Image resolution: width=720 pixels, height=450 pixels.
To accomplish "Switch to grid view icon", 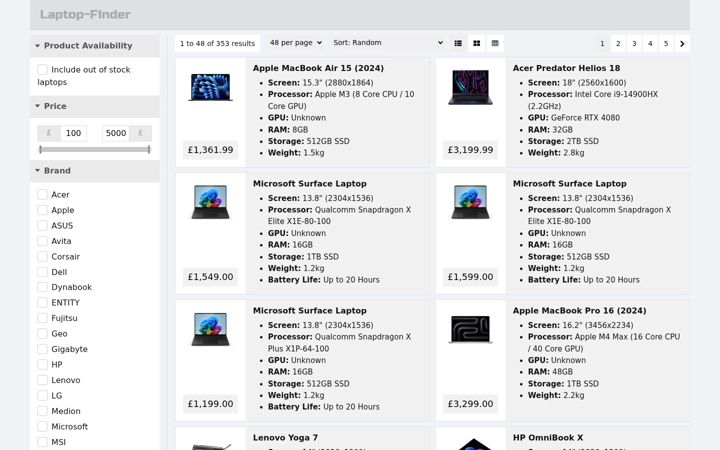I will tap(477, 43).
